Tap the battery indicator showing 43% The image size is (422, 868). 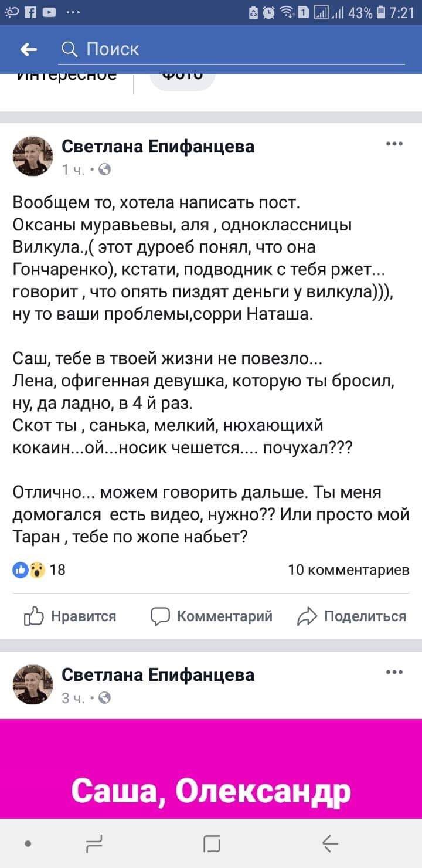[x=370, y=13]
